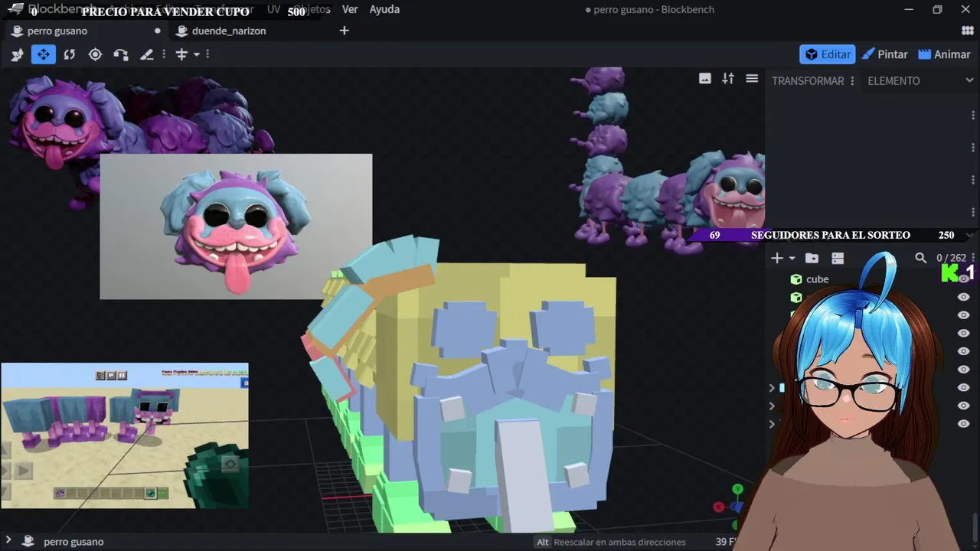The width and height of the screenshot is (980, 551).
Task: Click the add group folder icon
Action: (x=812, y=258)
